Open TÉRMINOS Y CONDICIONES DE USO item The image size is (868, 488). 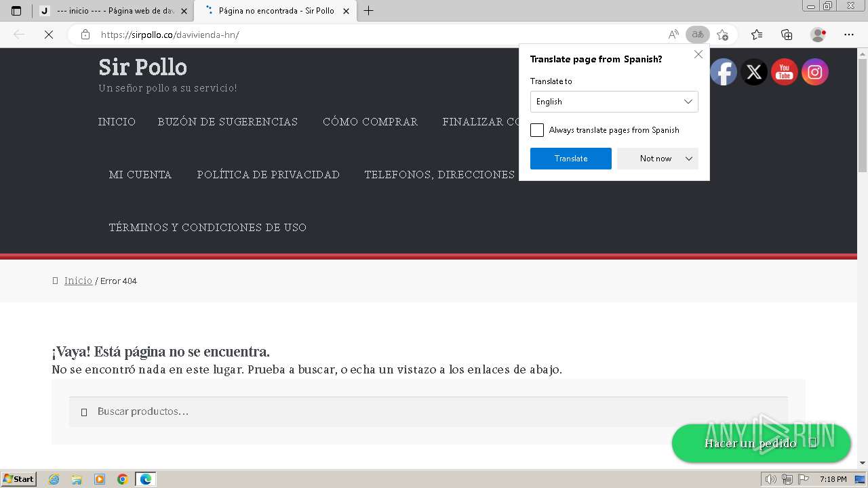[x=208, y=228]
